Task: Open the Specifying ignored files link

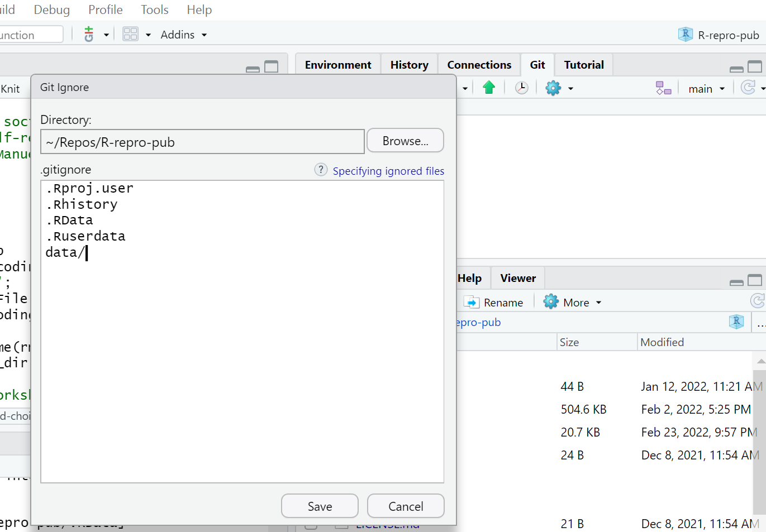Action: tap(388, 171)
